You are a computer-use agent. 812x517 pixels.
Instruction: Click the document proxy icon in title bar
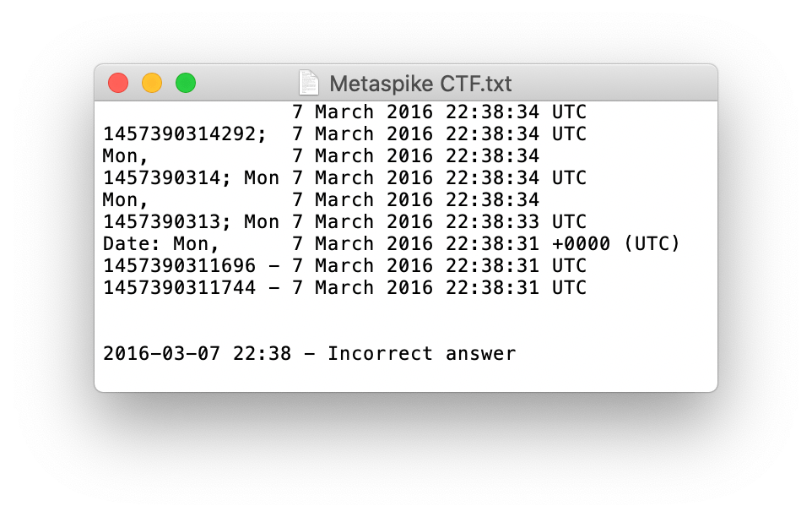(309, 83)
